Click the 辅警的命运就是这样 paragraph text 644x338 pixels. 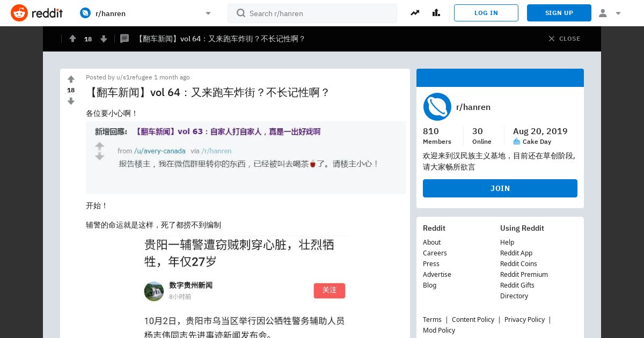[x=153, y=225]
